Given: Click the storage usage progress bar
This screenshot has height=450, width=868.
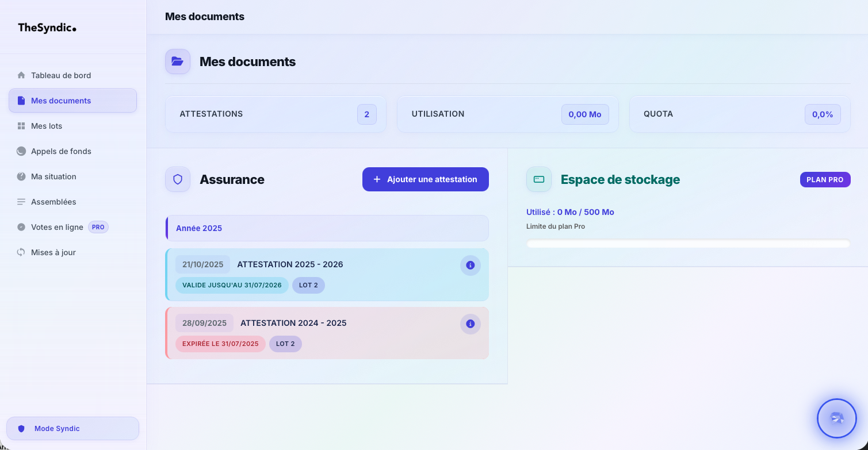Looking at the screenshot, I should (x=687, y=243).
